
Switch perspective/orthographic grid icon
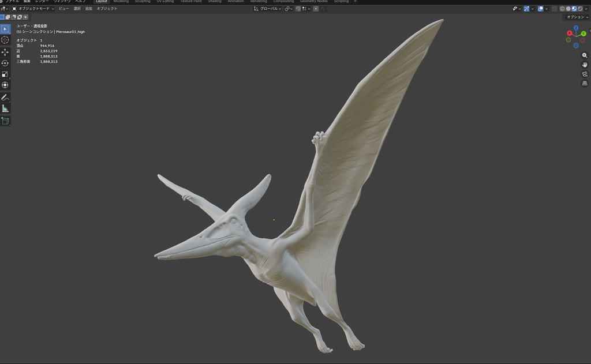[x=585, y=83]
